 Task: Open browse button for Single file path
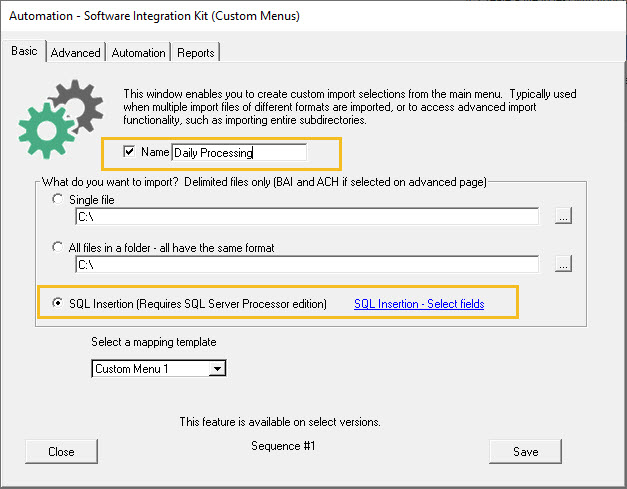(563, 216)
